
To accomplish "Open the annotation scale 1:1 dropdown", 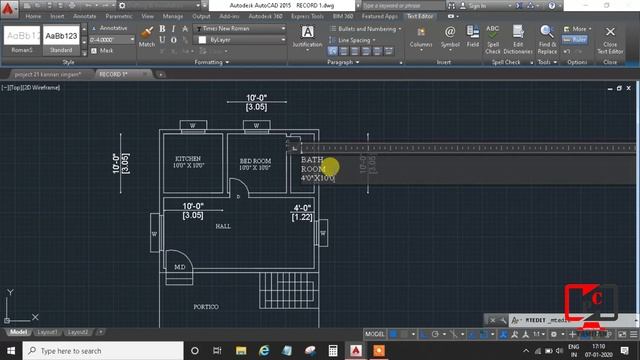I will click(539, 334).
